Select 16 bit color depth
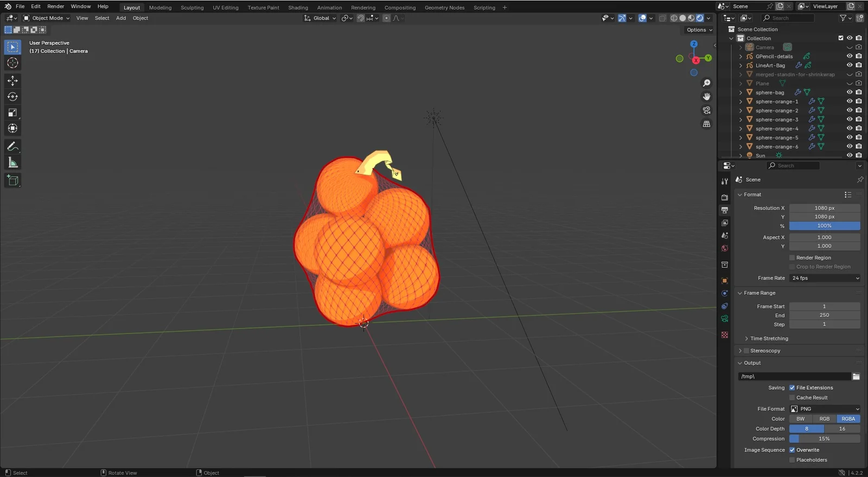Screen dimensions: 868x477 [x=842, y=429]
